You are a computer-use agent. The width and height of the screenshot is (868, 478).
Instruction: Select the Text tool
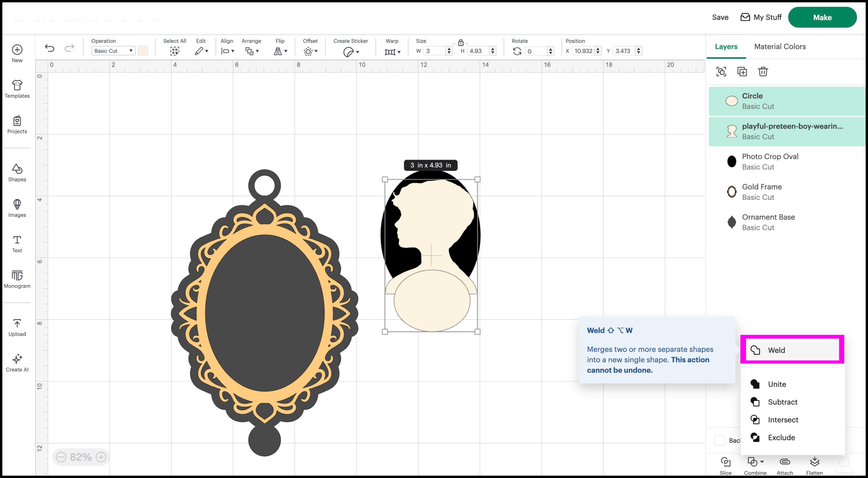[17, 243]
